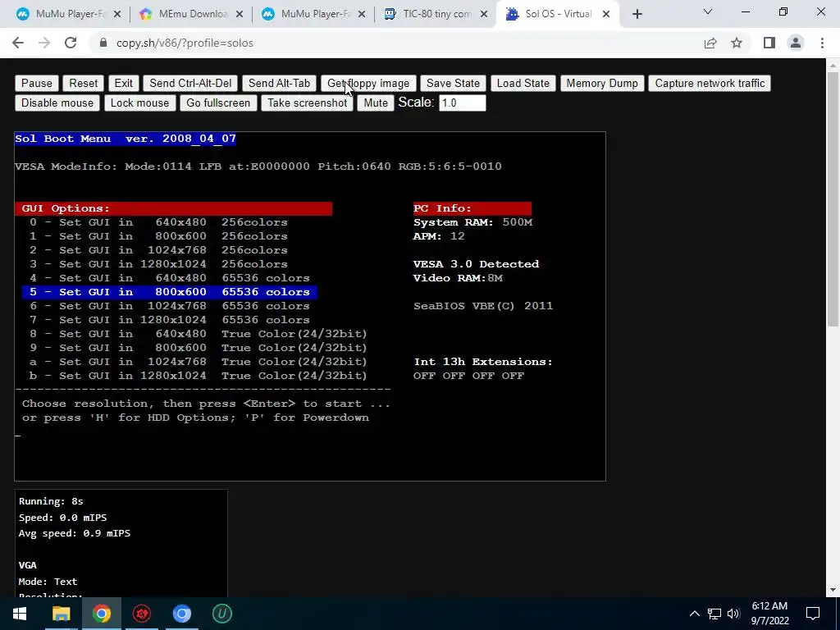The image size is (840, 630).
Task: Pause the emulator
Action: coord(36,83)
